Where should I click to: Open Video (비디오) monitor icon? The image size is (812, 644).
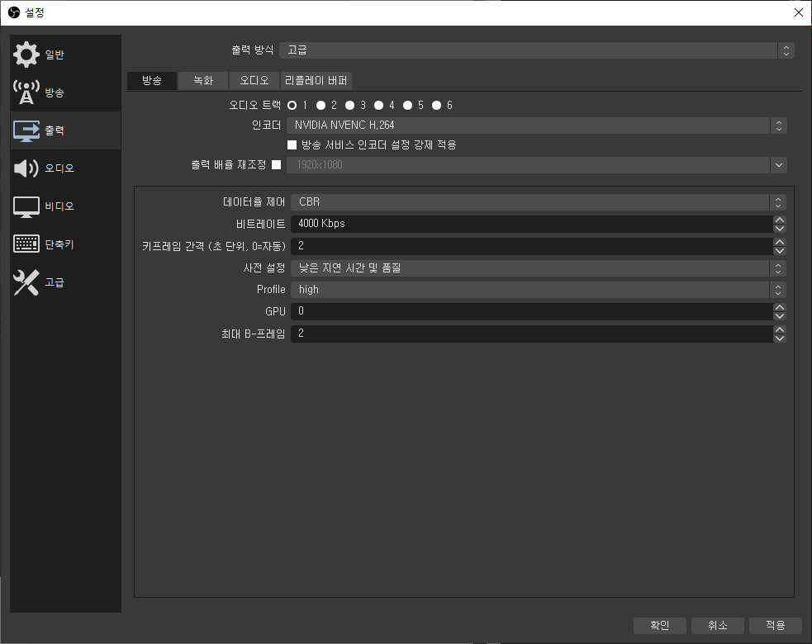point(26,206)
